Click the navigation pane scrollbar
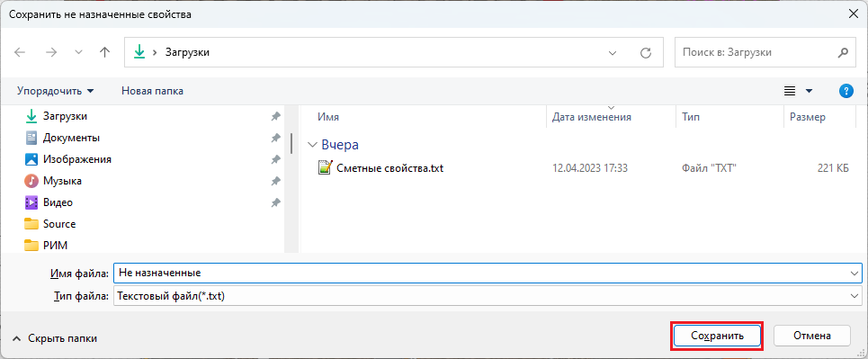Viewport: 868px width, 359px height. click(291, 143)
